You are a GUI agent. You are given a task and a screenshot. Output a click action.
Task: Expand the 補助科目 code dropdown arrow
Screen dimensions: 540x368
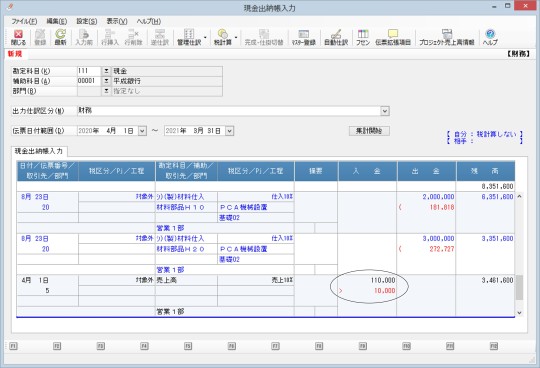coord(106,81)
